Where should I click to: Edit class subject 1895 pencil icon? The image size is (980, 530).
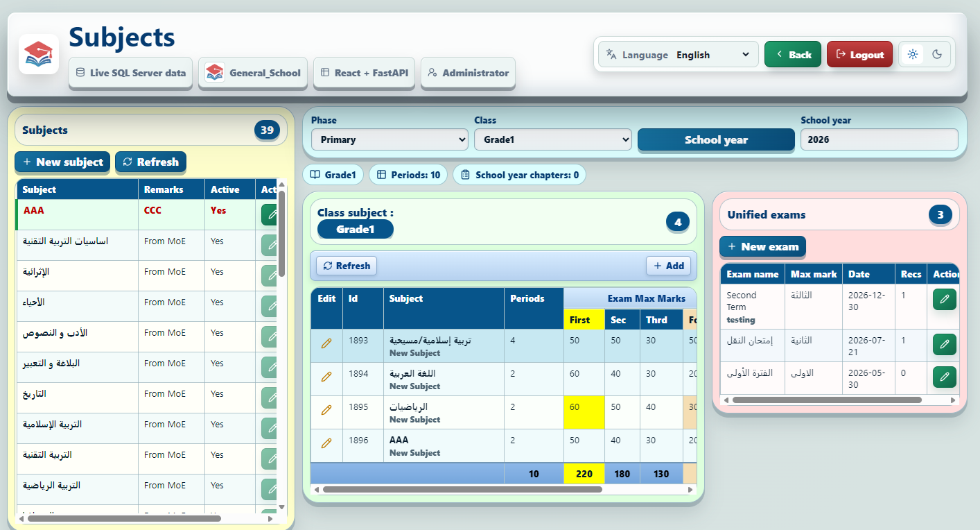coord(326,410)
